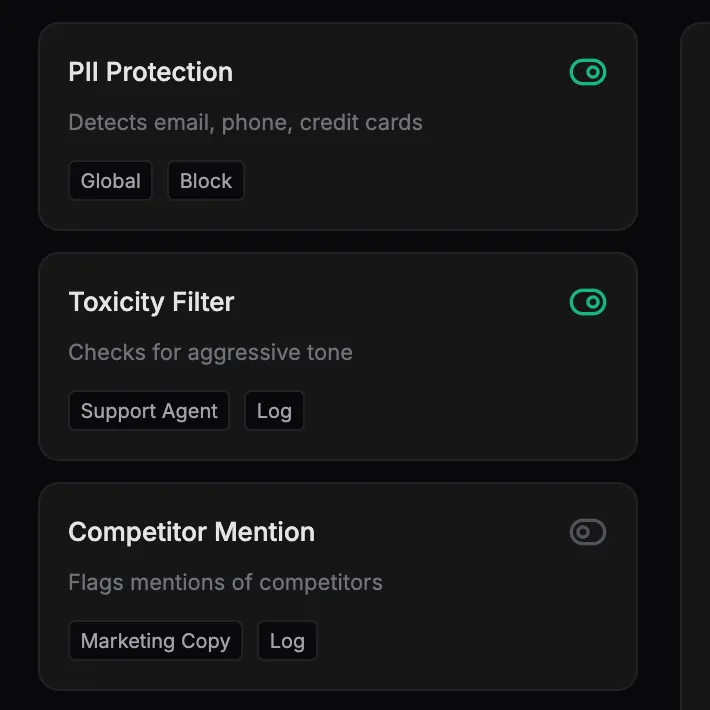
Task: Enable the Competitor Mention toggle
Action: point(588,532)
